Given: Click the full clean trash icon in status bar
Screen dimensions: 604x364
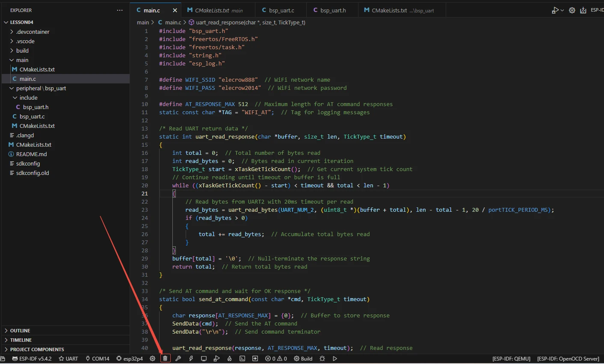Looking at the screenshot, I should [165, 358].
